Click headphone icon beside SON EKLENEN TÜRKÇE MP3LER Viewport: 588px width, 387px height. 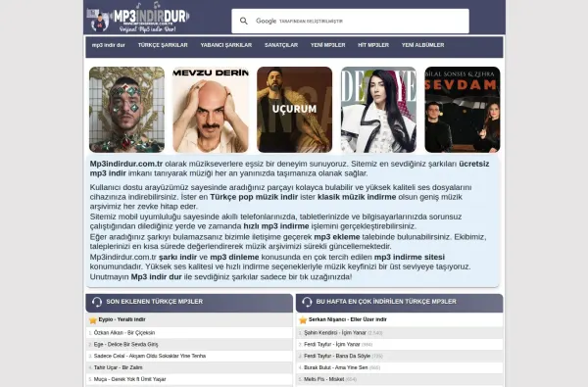pos(97,302)
